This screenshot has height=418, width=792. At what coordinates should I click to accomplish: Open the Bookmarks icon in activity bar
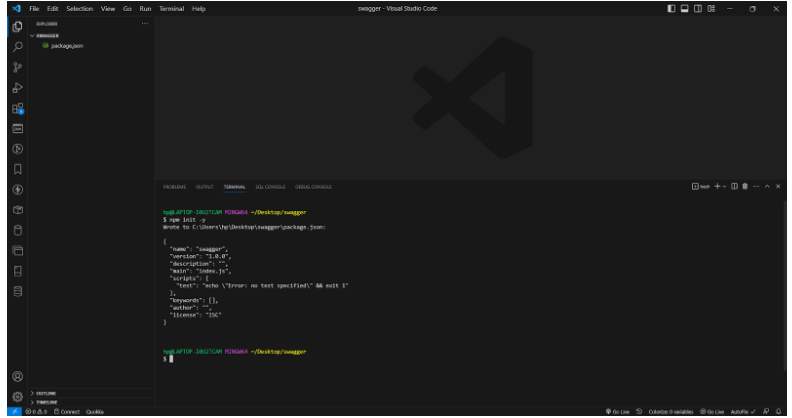[17, 169]
